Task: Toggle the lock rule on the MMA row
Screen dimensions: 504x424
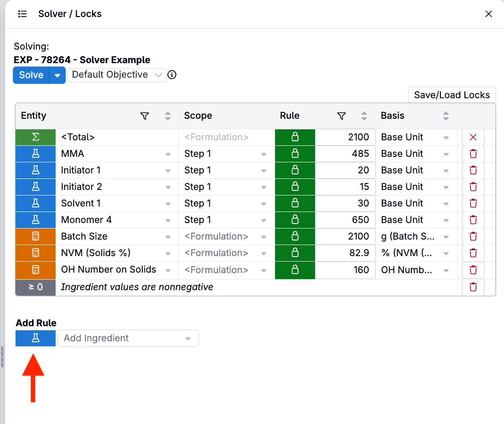Action: click(295, 154)
